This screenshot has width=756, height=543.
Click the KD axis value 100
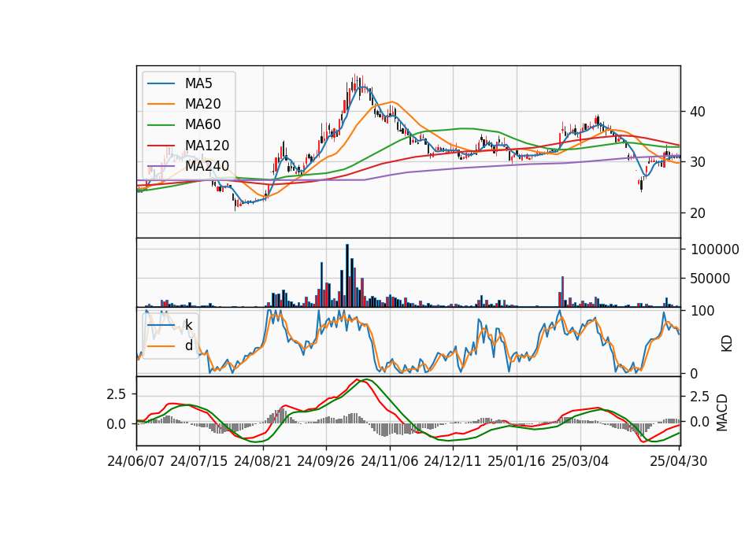click(x=702, y=311)
